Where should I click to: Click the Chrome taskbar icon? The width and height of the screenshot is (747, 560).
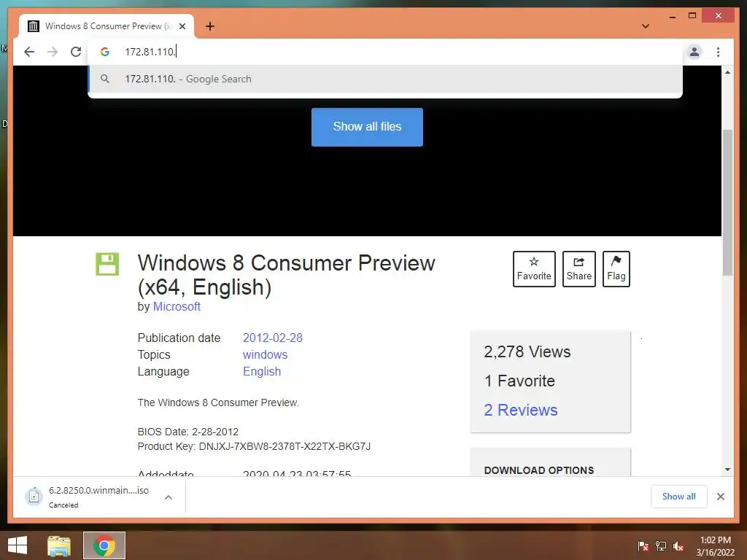104,545
